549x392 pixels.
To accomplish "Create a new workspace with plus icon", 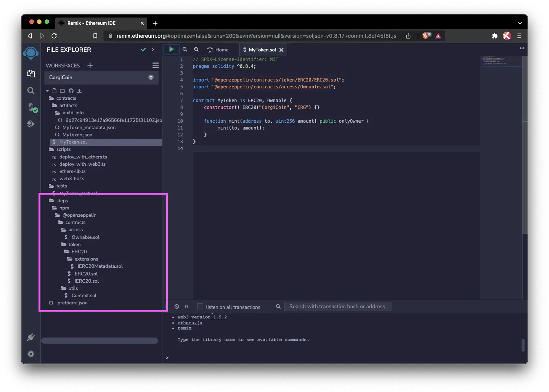I will (90, 65).
